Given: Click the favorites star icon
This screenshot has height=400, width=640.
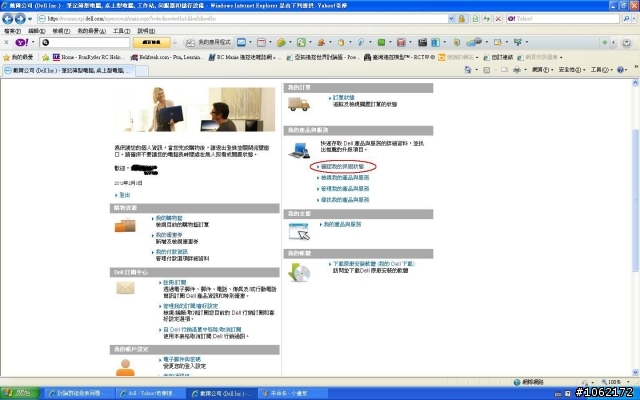Looking at the screenshot, I should [x=7, y=57].
